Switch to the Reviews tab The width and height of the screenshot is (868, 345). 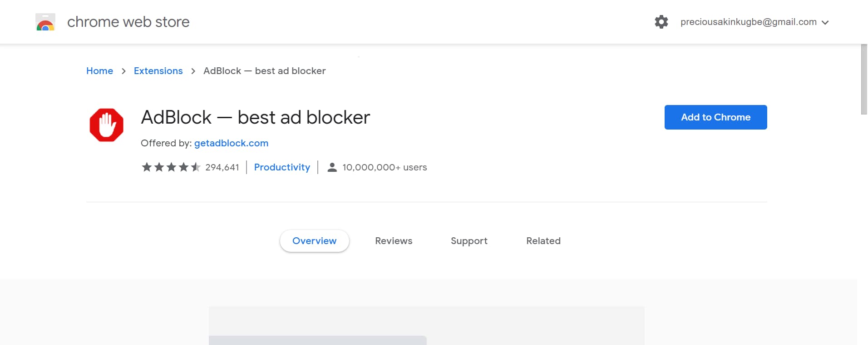[394, 241]
